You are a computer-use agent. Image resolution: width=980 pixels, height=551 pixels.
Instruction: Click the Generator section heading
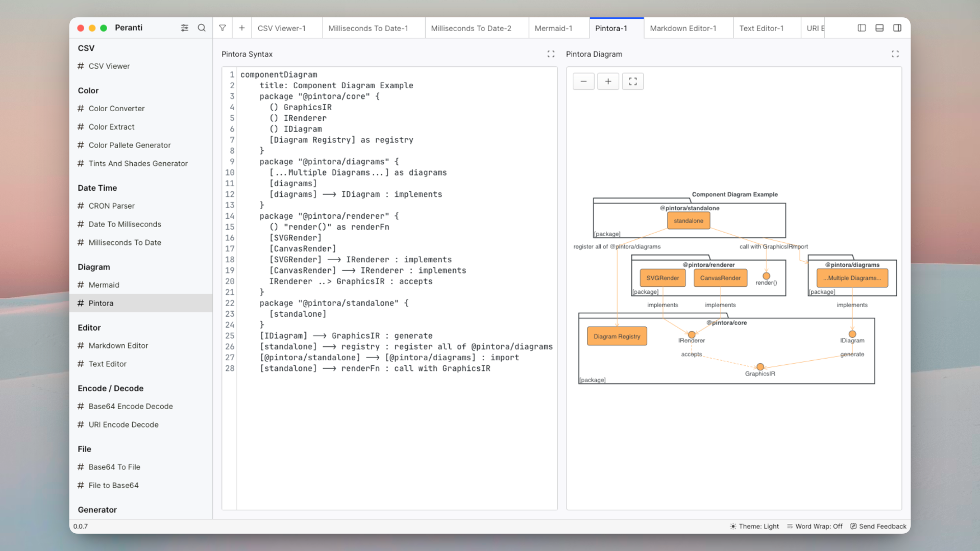click(97, 510)
